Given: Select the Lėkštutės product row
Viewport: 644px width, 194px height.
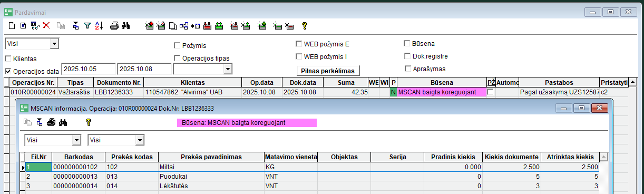Looking at the screenshot, I should point(312,186).
